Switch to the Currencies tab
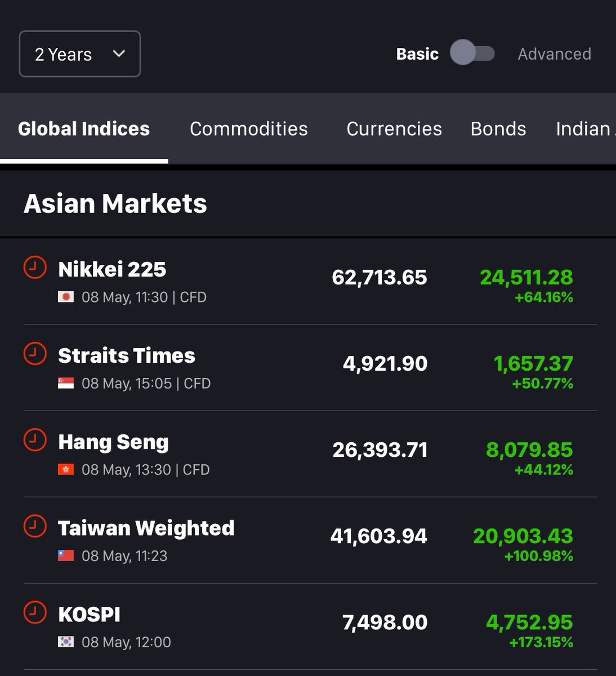 tap(394, 128)
